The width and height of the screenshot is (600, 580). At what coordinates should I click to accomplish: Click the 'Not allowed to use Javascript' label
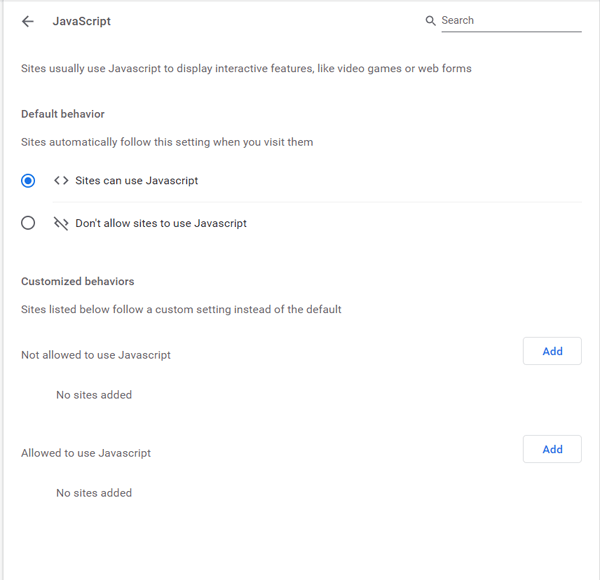coord(96,355)
